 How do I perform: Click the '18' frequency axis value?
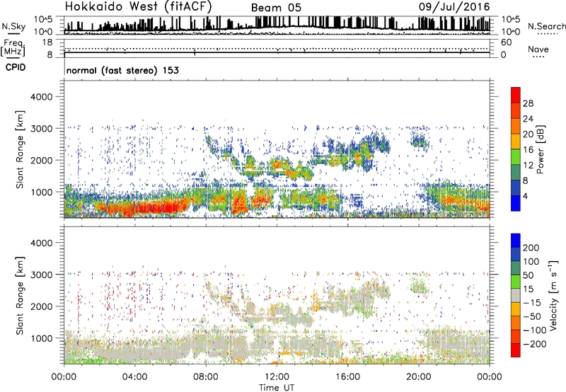(x=47, y=42)
